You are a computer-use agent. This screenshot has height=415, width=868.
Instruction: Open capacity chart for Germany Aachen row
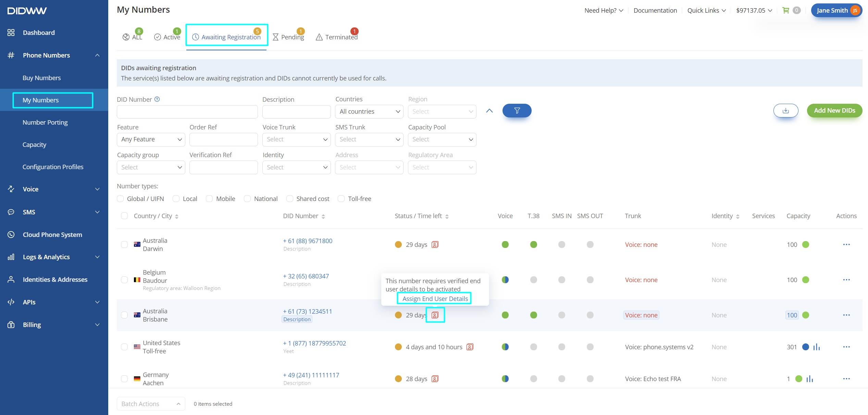(810, 379)
